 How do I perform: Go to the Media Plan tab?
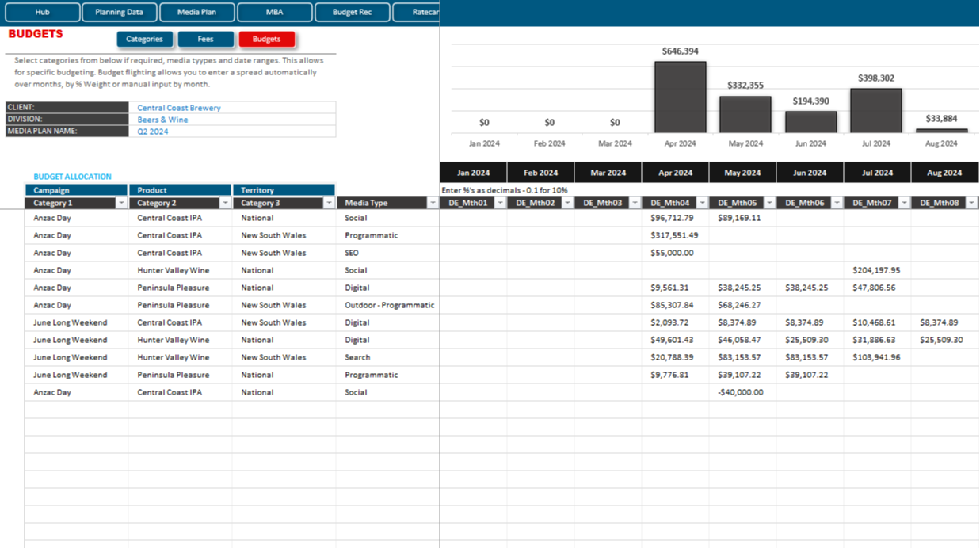point(197,12)
